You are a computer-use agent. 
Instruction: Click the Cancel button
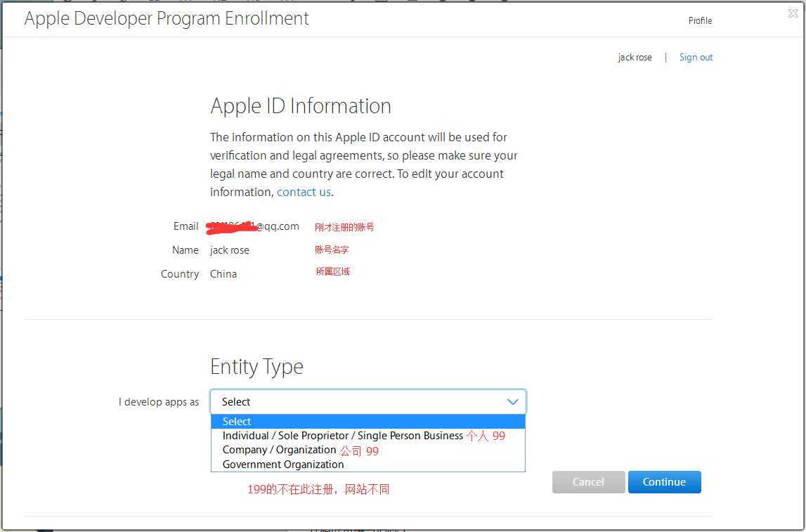pyautogui.click(x=589, y=481)
